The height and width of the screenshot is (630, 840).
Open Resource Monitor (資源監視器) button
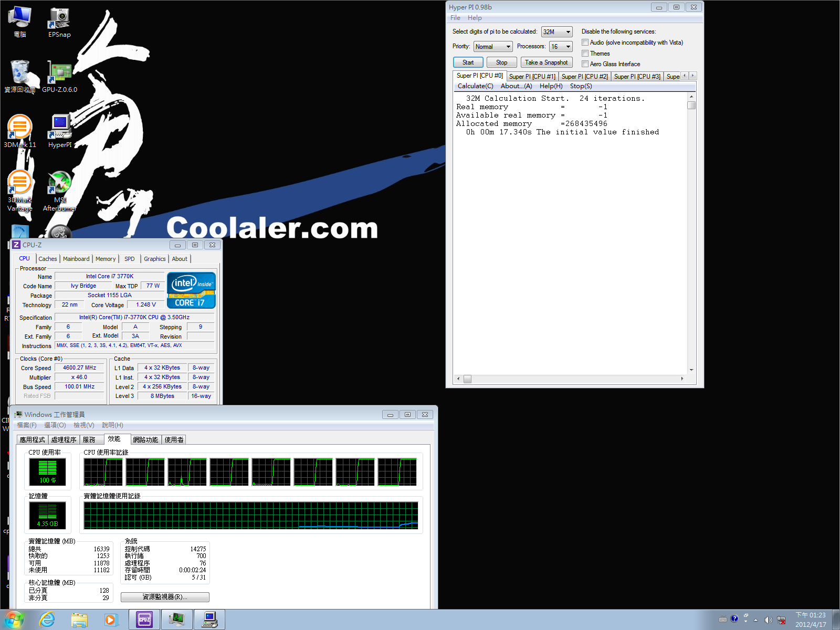[x=165, y=597]
